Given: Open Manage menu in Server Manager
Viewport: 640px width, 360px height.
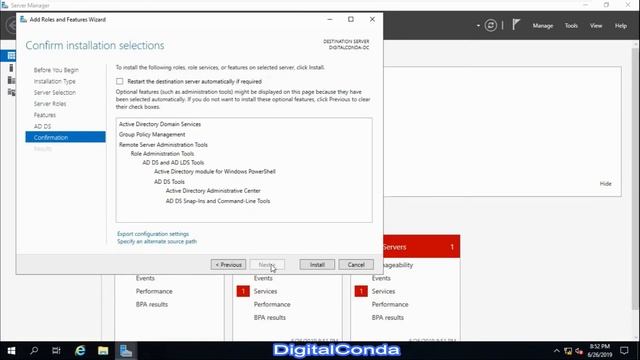Looking at the screenshot, I should (542, 25).
